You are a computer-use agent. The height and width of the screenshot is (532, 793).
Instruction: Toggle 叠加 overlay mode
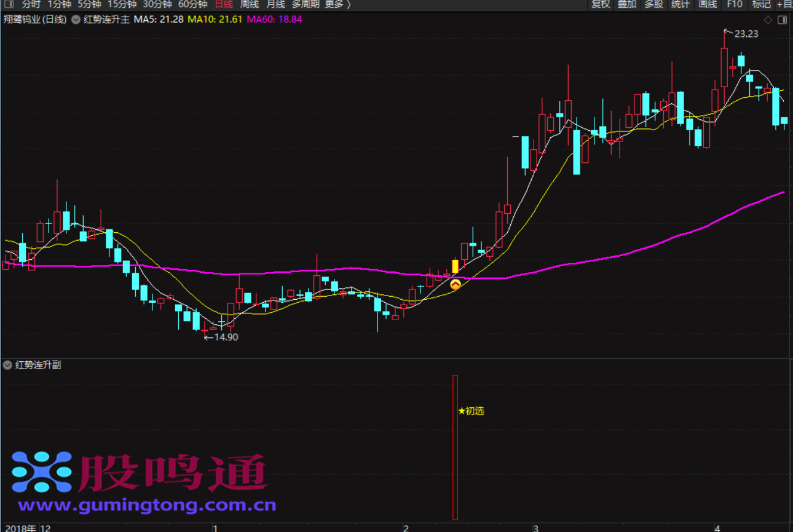(627, 4)
